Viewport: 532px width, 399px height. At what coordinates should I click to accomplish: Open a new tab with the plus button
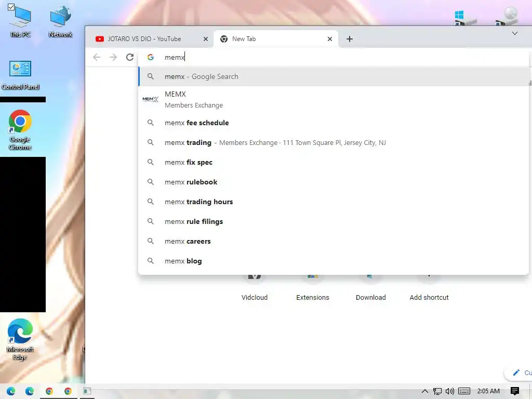350,39
